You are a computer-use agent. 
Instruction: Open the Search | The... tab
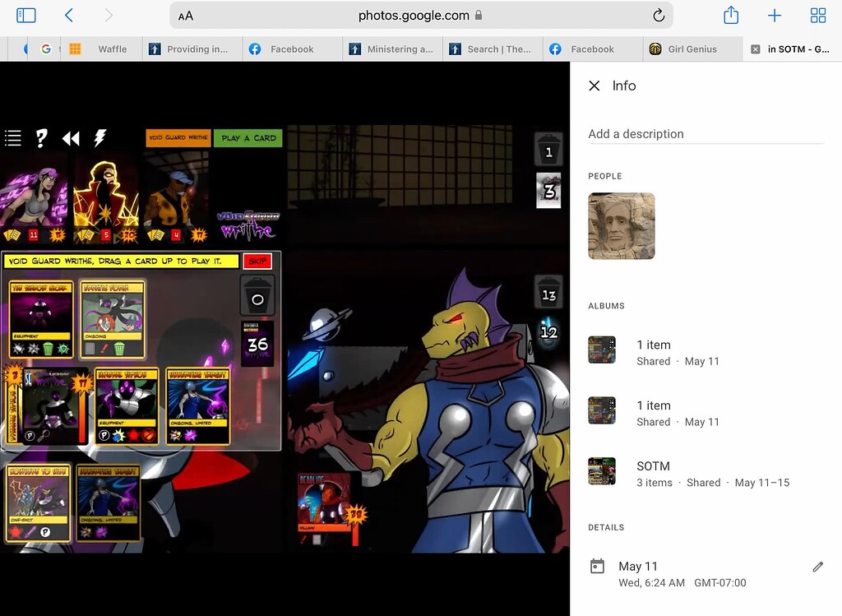point(499,49)
